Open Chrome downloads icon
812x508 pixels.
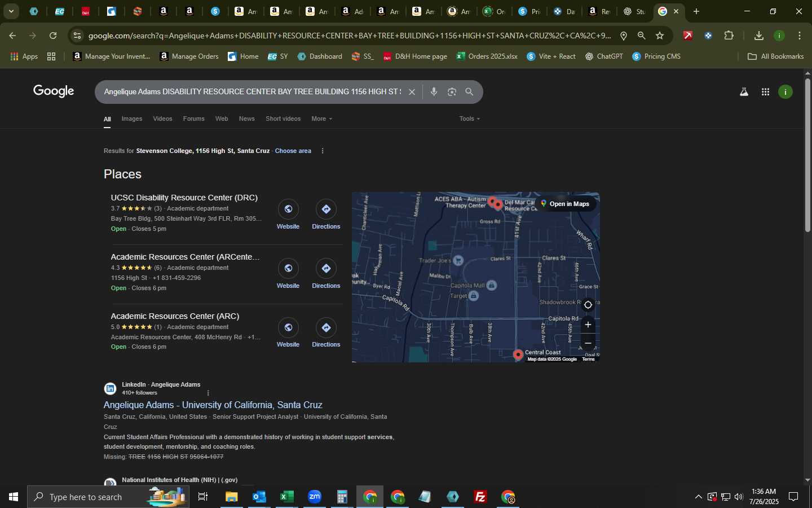pos(758,36)
